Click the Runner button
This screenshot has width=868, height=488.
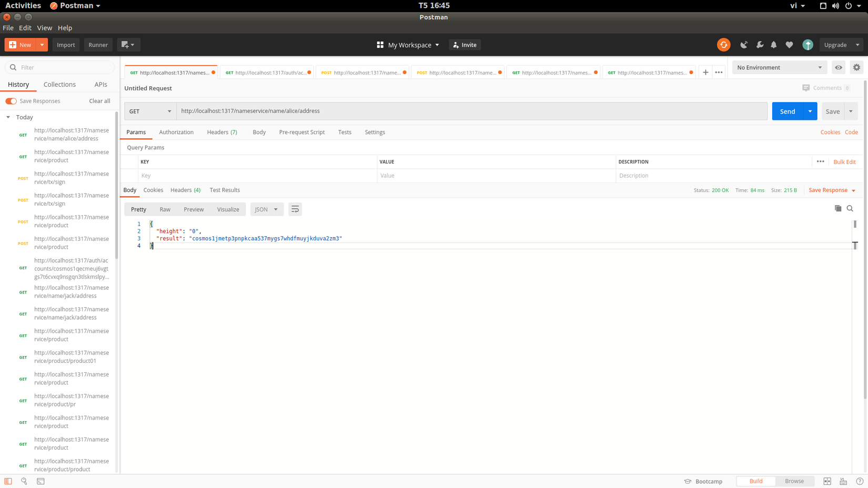[x=98, y=45]
